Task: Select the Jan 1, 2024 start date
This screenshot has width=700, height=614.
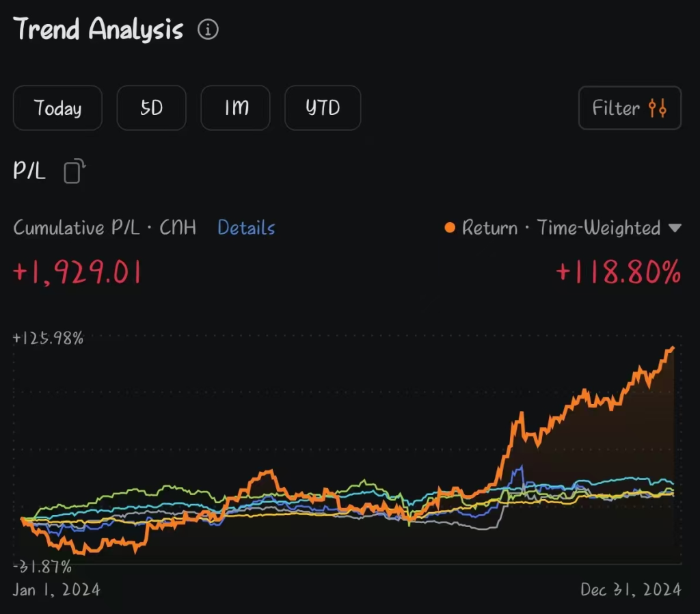Action: click(57, 589)
